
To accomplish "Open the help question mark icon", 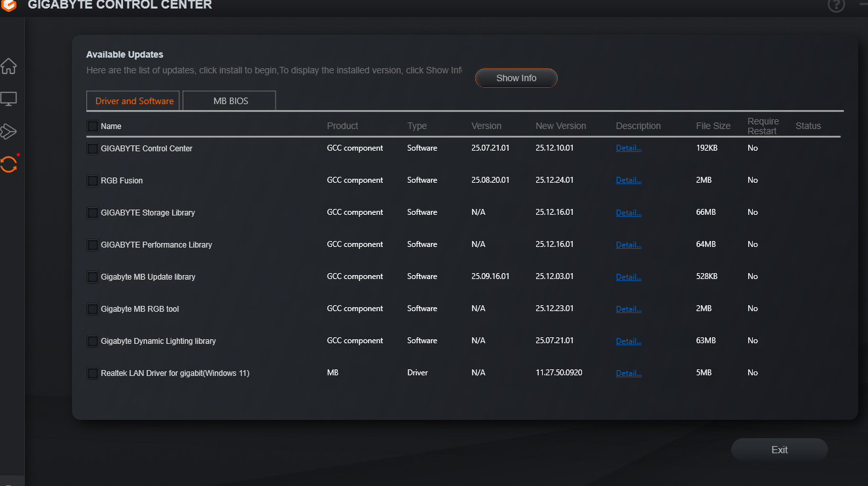I will pos(837,5).
